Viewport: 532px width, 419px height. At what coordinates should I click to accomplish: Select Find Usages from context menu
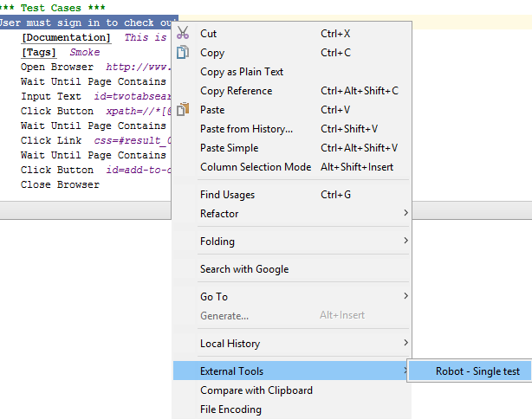[227, 195]
